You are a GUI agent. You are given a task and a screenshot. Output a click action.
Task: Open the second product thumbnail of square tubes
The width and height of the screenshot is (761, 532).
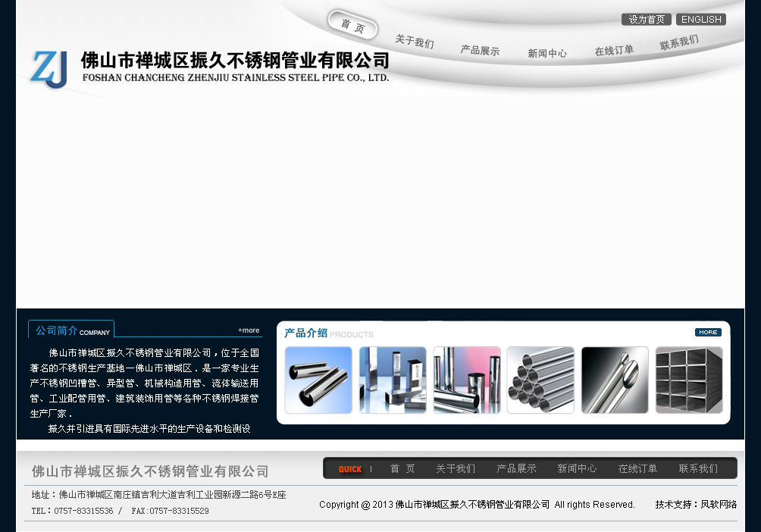point(393,380)
